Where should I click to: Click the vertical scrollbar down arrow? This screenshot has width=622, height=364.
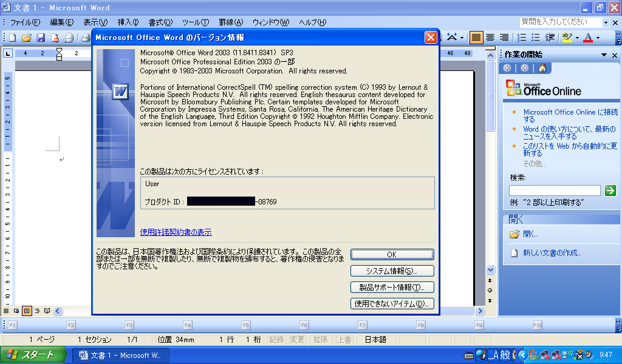[490, 270]
